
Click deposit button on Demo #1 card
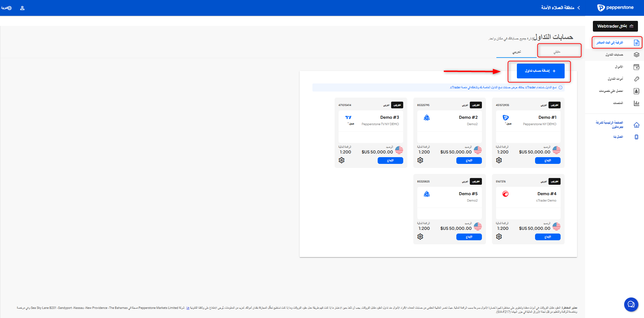pyautogui.click(x=547, y=161)
